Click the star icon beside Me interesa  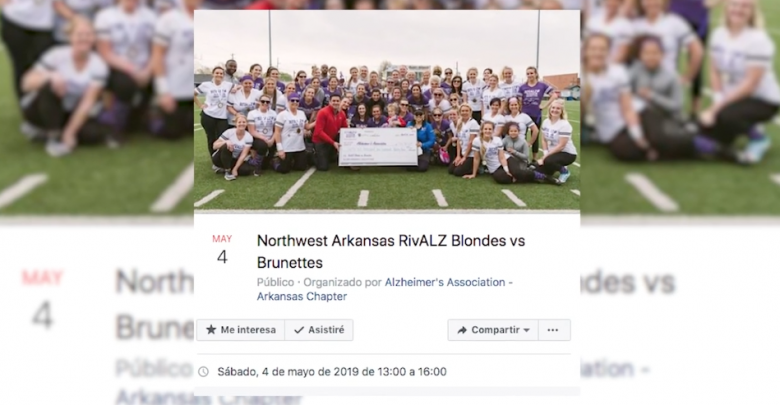(x=211, y=330)
